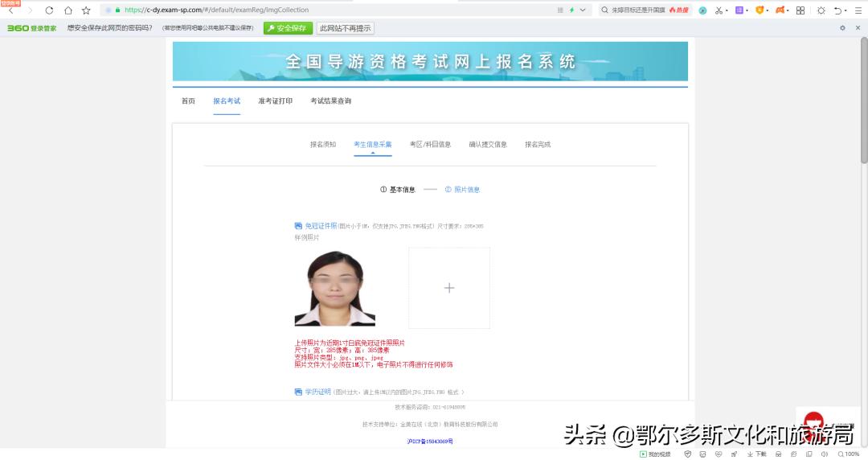
Task: Click the green 安全保存 button
Action: point(288,27)
